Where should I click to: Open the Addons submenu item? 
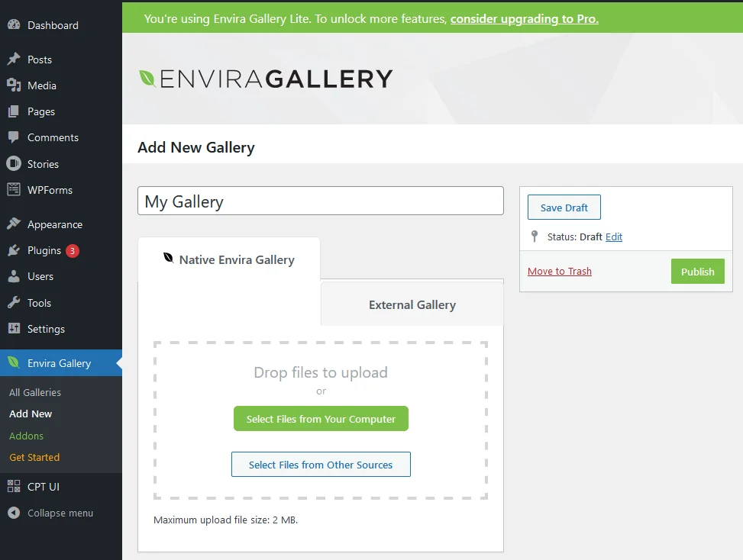point(26,436)
